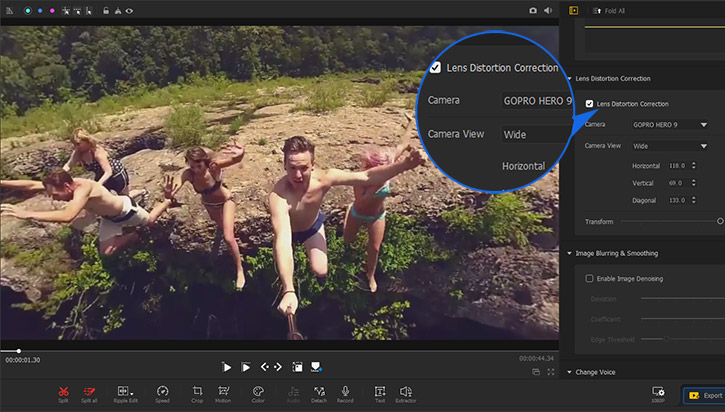The height and width of the screenshot is (412, 725).
Task: Click the Horizontal value field
Action: pyautogui.click(x=678, y=165)
